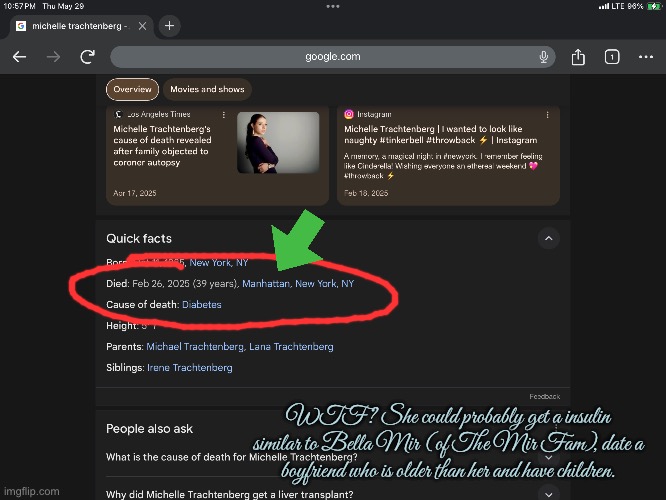The image size is (666, 500).
Task: Click the Quick facts heading
Action: [139, 238]
